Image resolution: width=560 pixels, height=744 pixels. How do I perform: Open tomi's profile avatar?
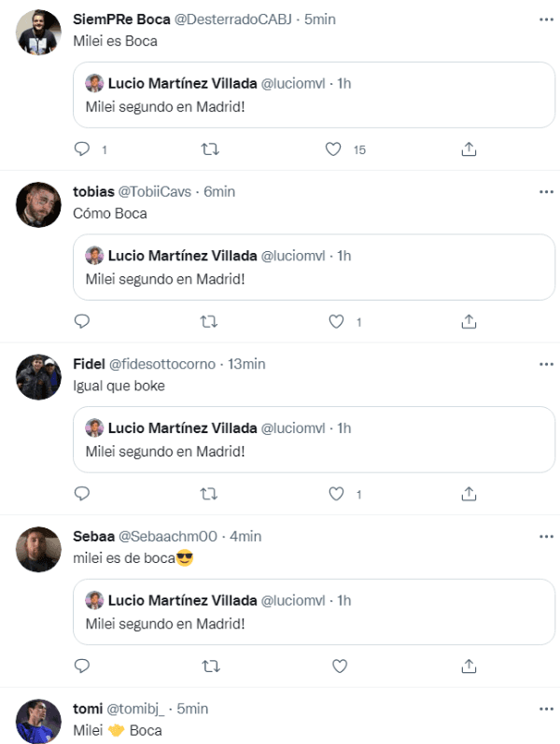point(38,721)
